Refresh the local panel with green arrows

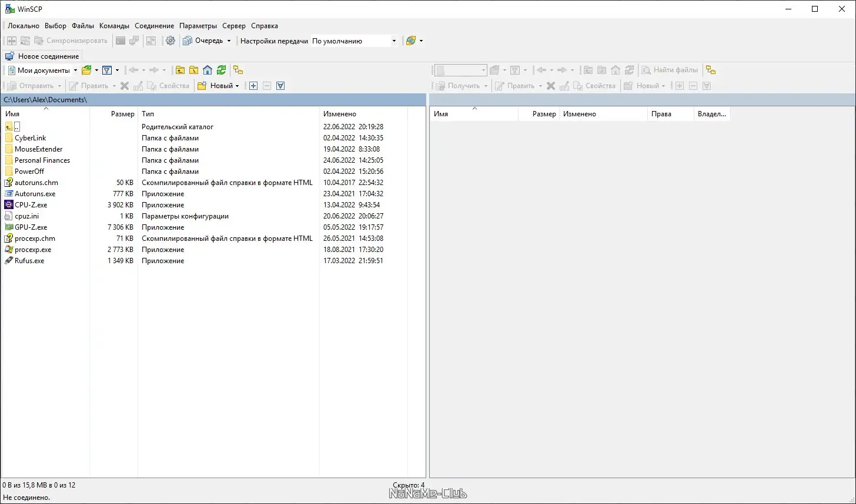click(221, 70)
